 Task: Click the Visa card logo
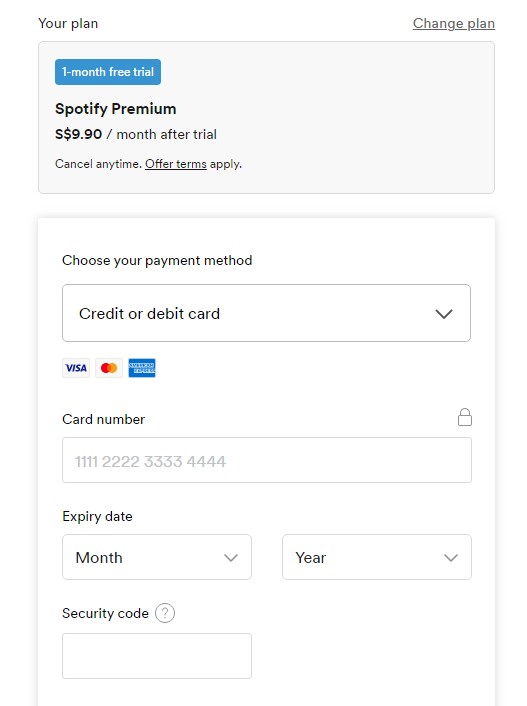pyautogui.click(x=76, y=368)
